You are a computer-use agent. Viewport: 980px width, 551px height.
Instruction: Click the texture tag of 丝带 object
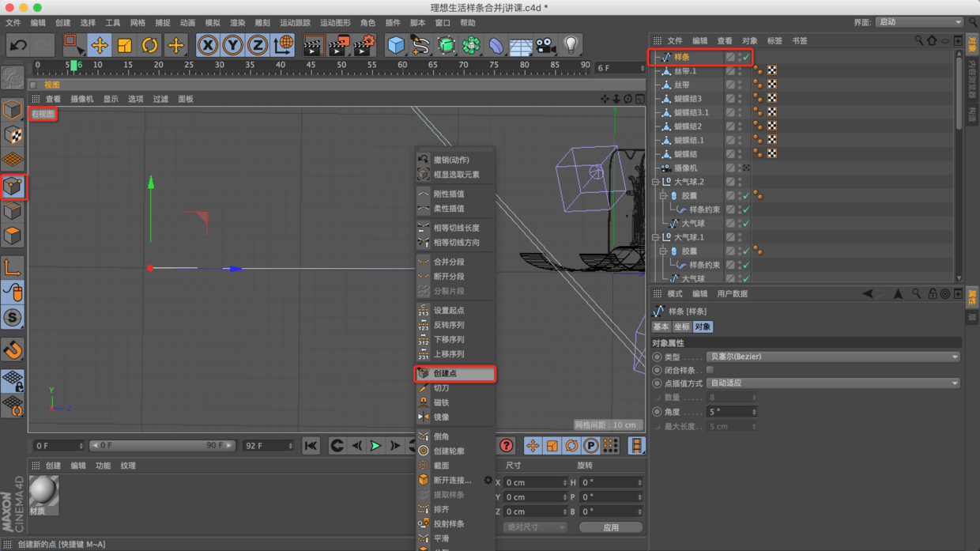771,85
